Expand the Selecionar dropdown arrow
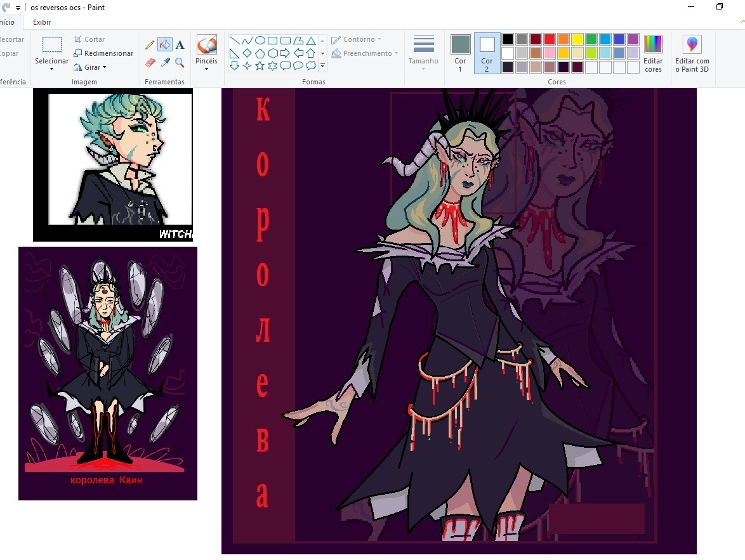The width and height of the screenshot is (745, 560). [x=51, y=68]
